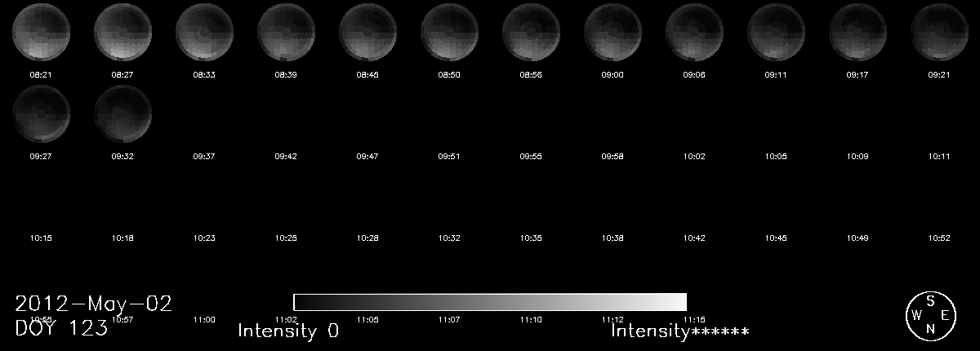The width and height of the screenshot is (980, 351).
Task: View the 09:17 disk image
Action: [x=857, y=33]
